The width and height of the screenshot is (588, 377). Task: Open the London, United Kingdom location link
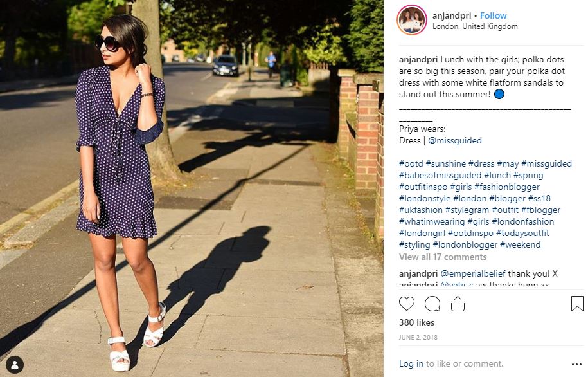(475, 26)
